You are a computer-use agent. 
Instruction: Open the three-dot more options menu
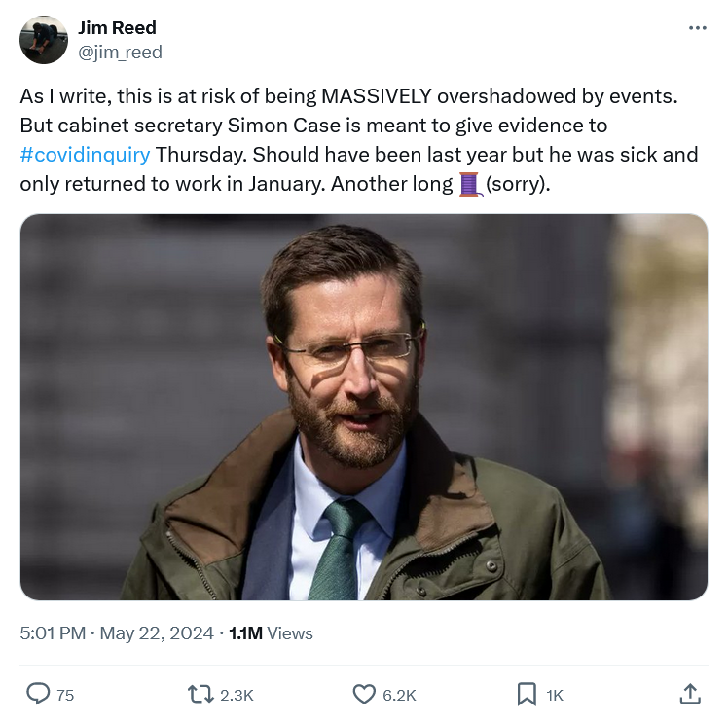click(x=697, y=28)
